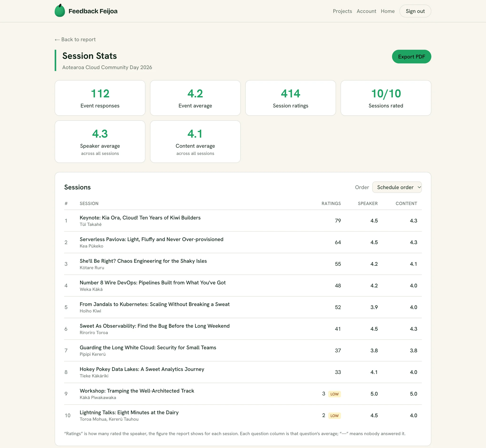486x448 pixels.
Task: Click Hokey Pokey Data Lakes session title
Action: click(142, 369)
